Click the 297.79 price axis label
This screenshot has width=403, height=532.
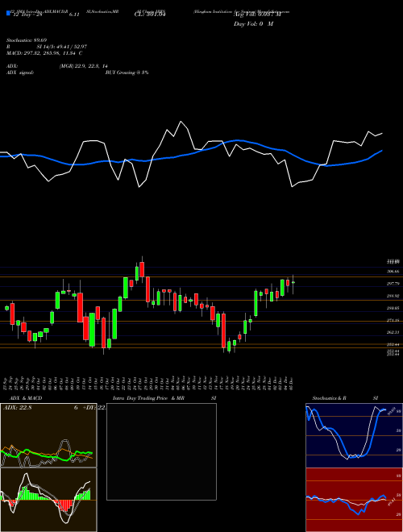pyautogui.click(x=393, y=284)
